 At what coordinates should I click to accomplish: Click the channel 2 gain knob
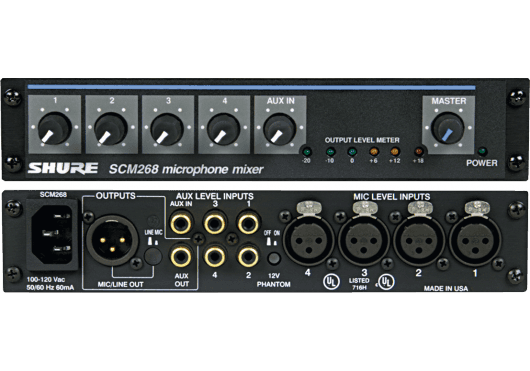point(111,129)
